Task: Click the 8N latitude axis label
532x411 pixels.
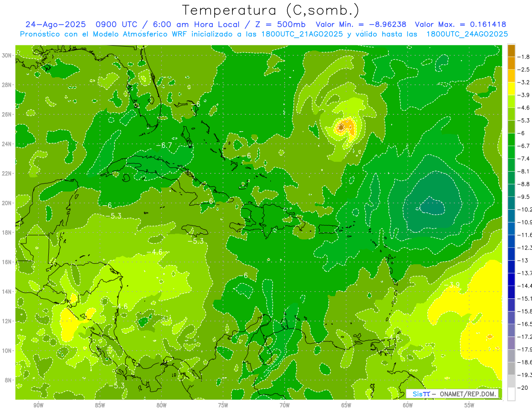Action: 9,380
